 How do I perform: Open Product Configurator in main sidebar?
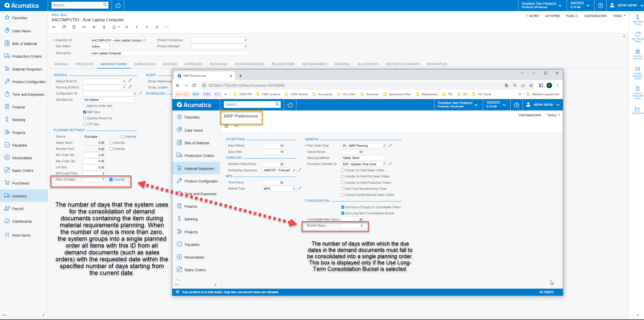pyautogui.click(x=29, y=82)
